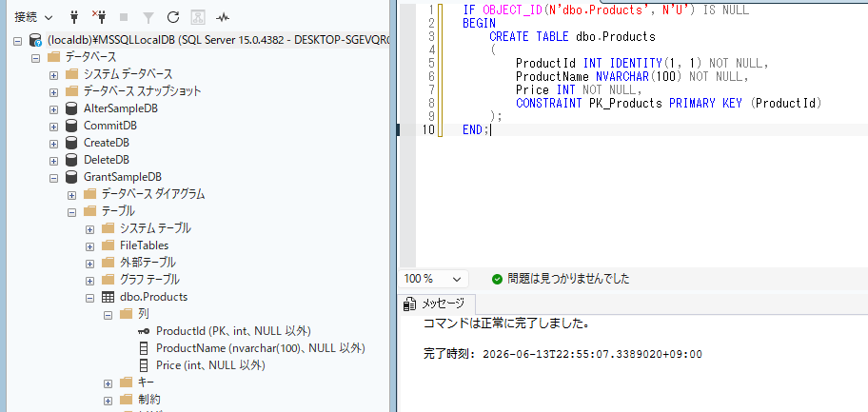Click the CommitDB database cylinder icon

coord(70,126)
